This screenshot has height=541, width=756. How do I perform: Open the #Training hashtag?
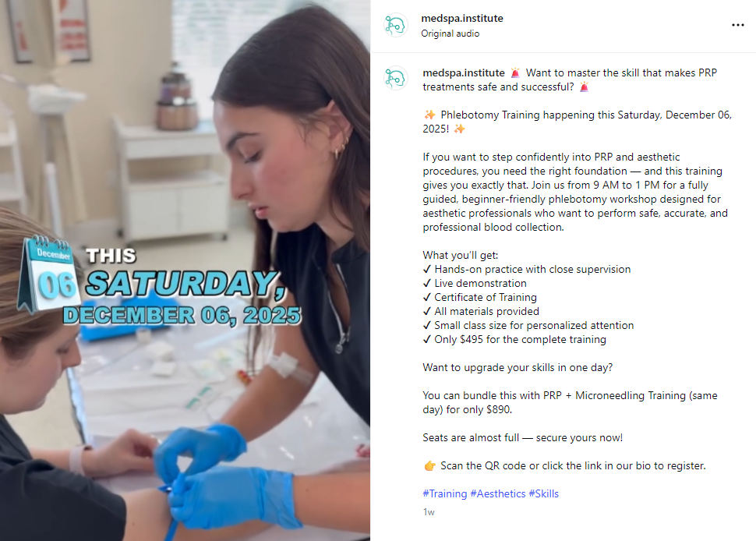pyautogui.click(x=444, y=493)
